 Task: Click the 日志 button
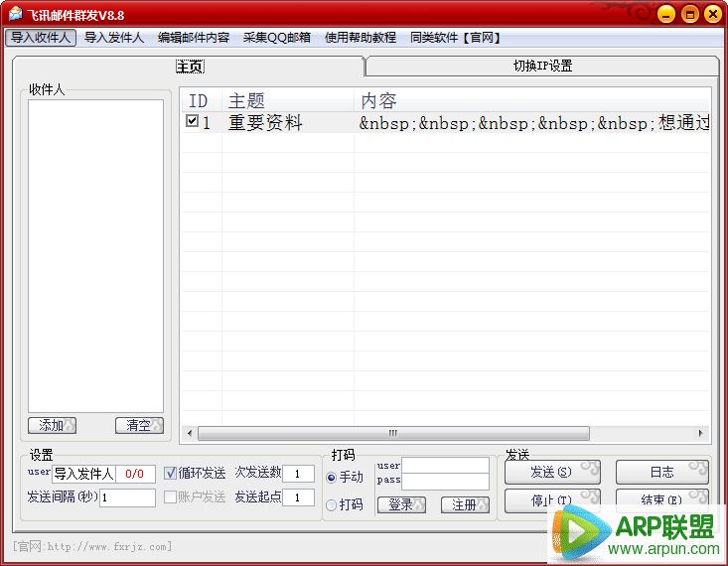662,473
